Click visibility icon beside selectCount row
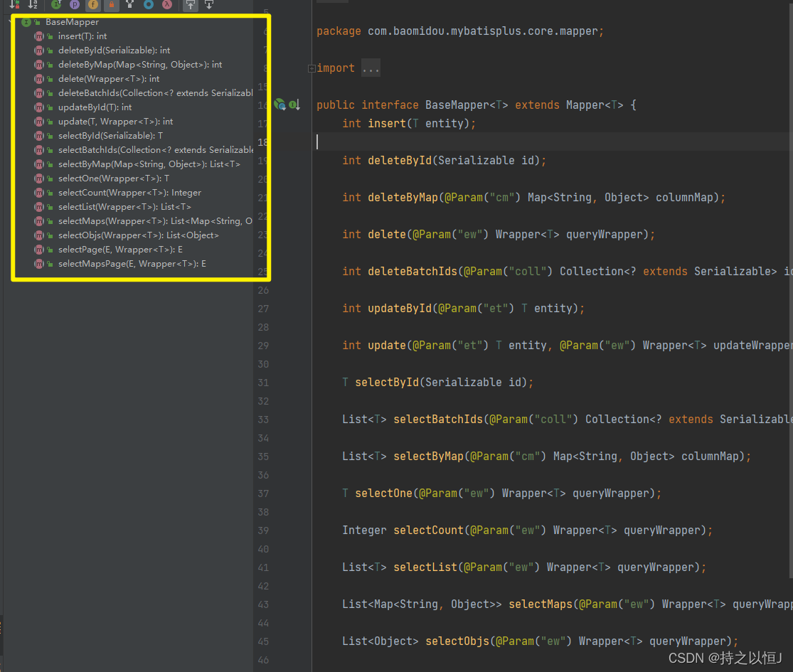Viewport: 793px width, 672px height. (50, 193)
